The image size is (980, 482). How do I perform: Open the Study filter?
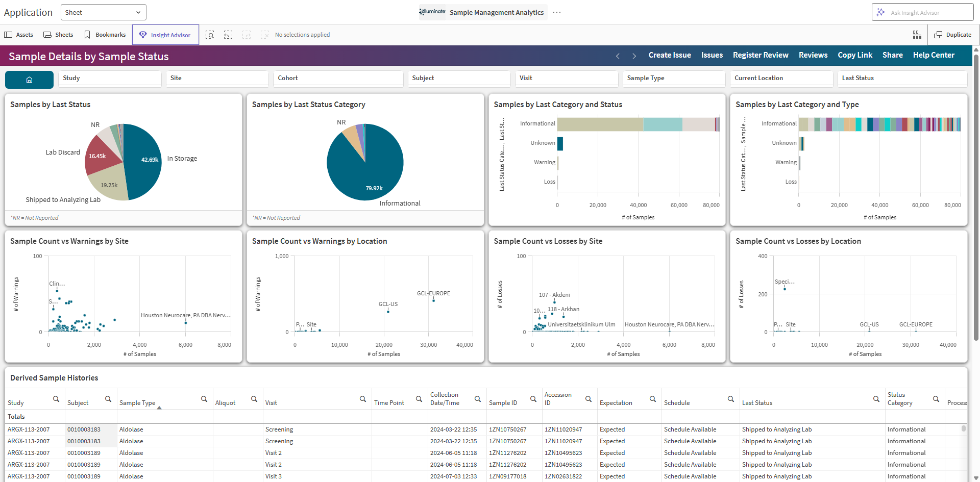point(110,78)
